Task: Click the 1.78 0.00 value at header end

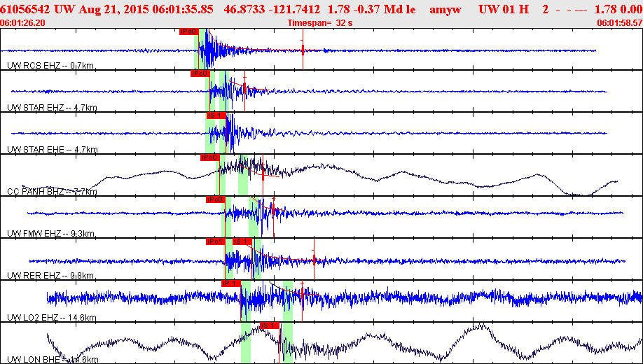Action: pyautogui.click(x=618, y=9)
